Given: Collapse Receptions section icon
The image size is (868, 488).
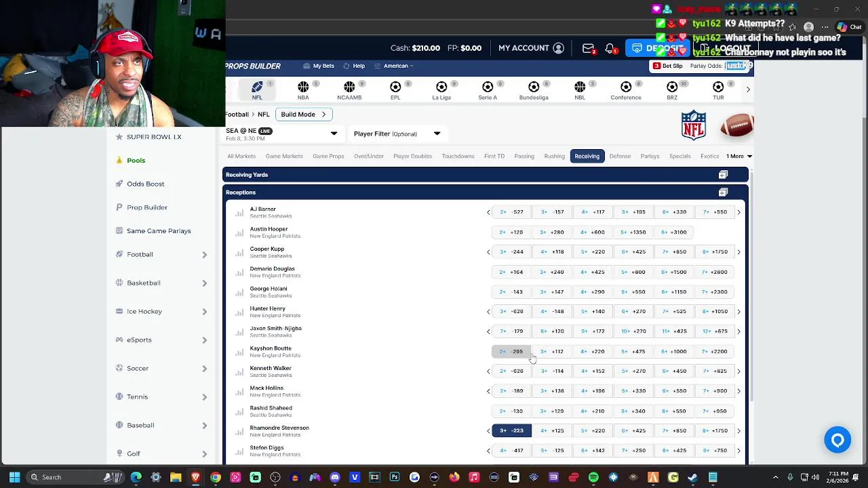Looking at the screenshot, I should point(723,192).
